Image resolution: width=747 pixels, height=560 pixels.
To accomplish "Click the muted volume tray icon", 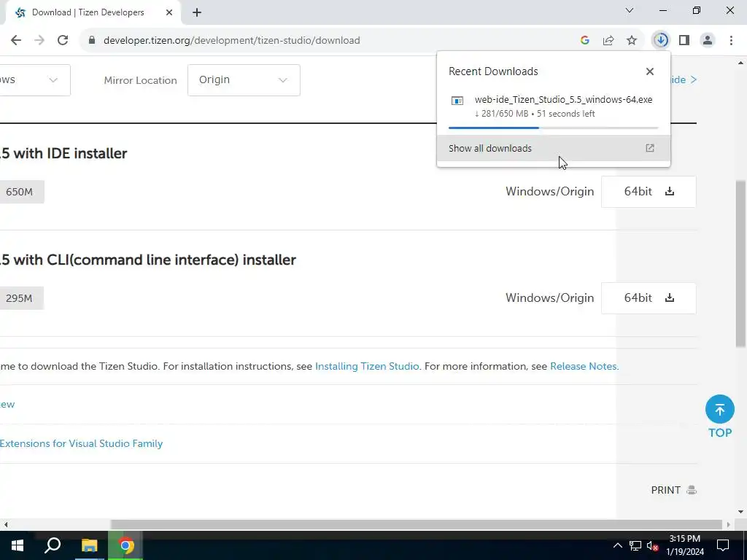I will click(653, 545).
